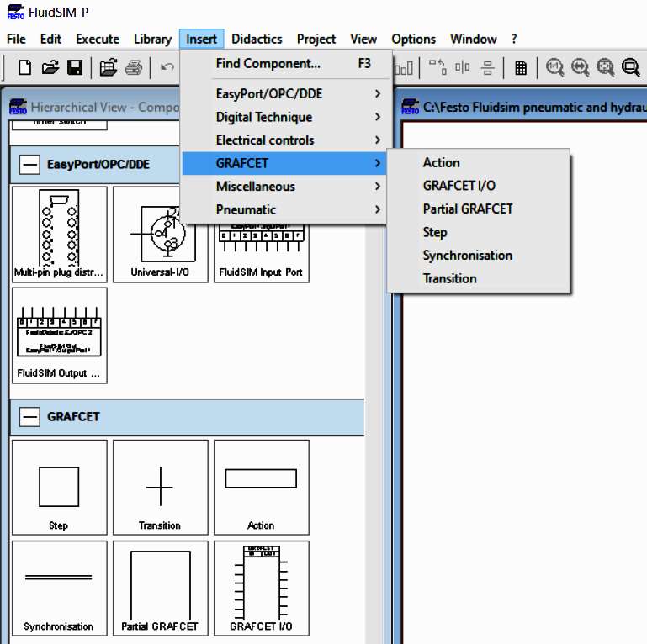Click the Undo arrow icon
Viewport: 647px width, 644px height.
[x=167, y=66]
